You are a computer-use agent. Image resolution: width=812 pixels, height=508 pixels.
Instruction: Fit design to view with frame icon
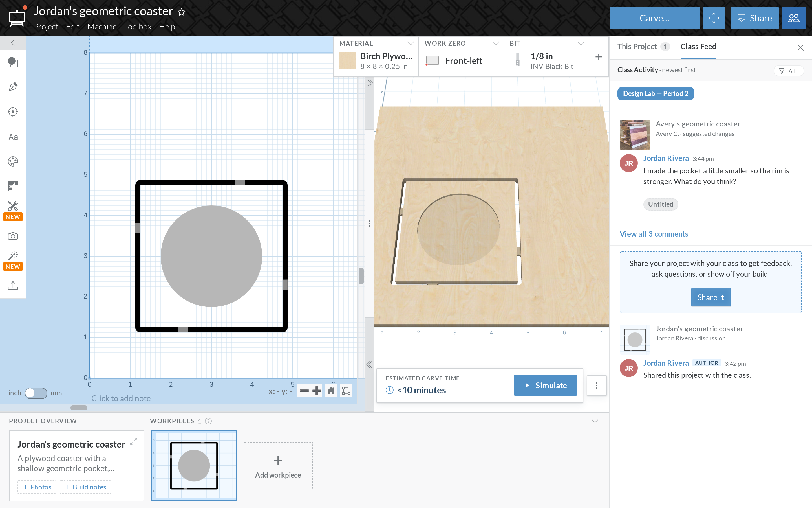[346, 390]
